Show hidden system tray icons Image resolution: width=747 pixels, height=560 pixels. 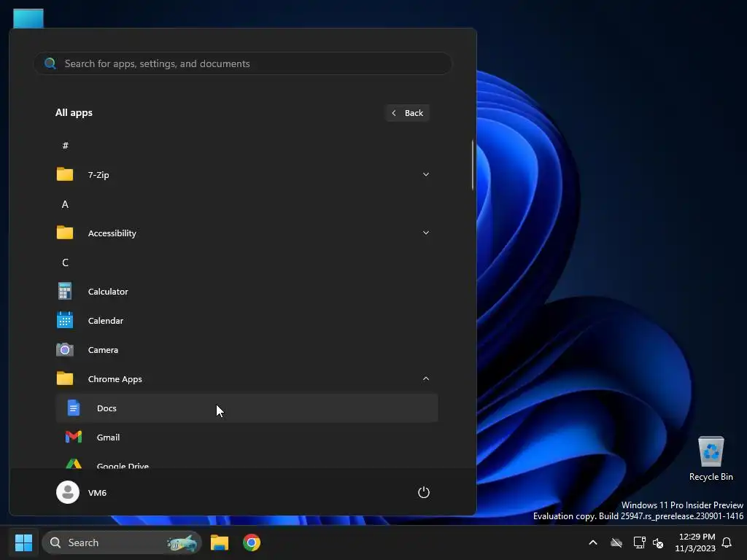click(x=593, y=542)
